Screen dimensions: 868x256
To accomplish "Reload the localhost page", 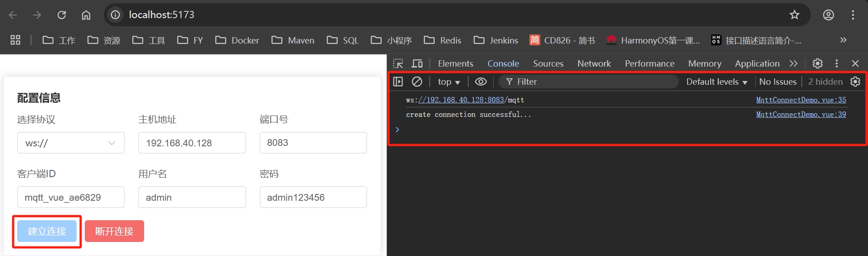I will click(62, 15).
